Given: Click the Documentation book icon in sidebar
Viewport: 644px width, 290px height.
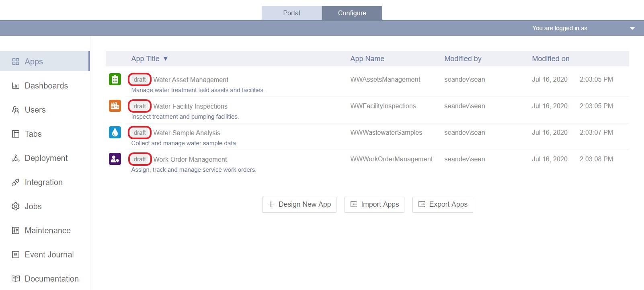Looking at the screenshot, I should click(x=16, y=279).
